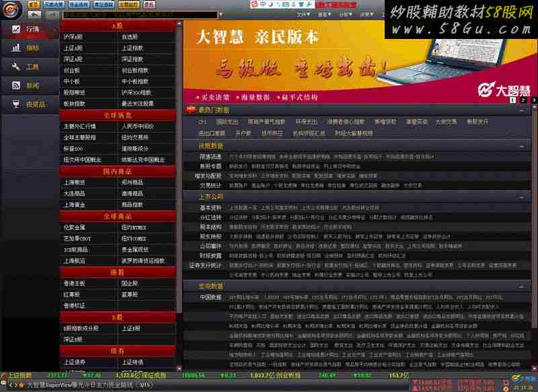Click the bar chart icon in the sidebar
The width and height of the screenshot is (538, 392).
(16, 48)
